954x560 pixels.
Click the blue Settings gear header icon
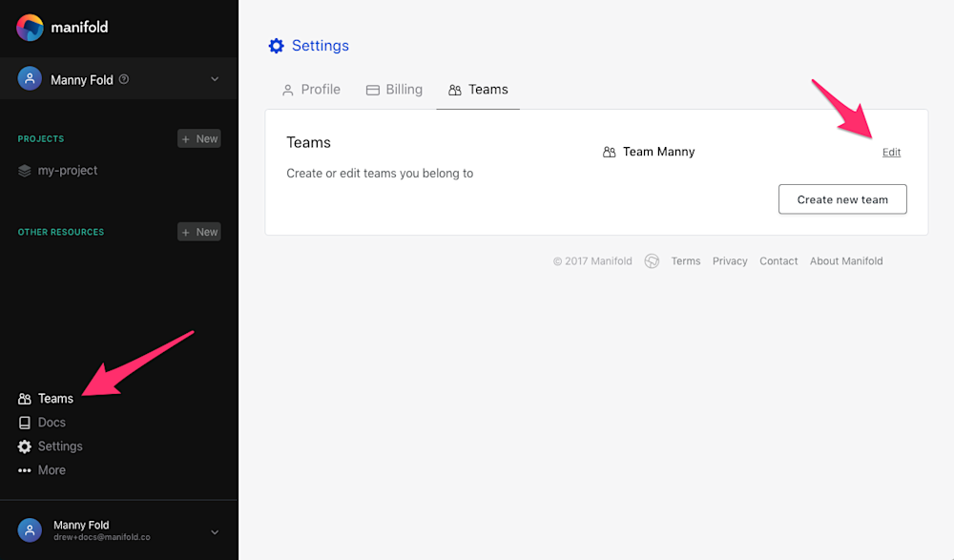tap(277, 46)
